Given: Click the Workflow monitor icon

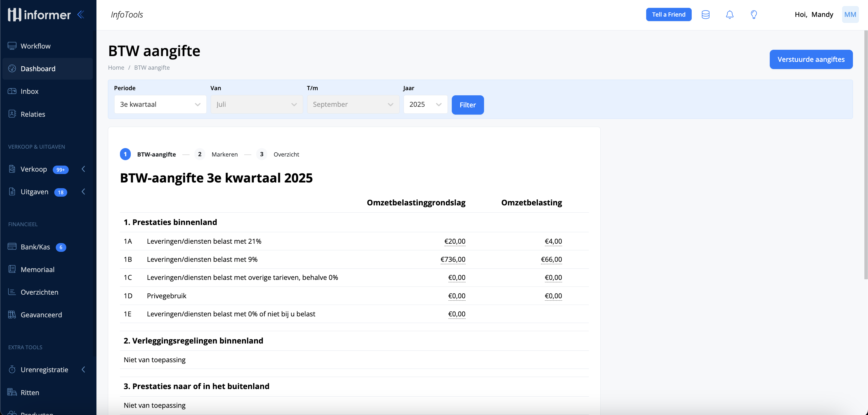Looking at the screenshot, I should pyautogui.click(x=12, y=46).
